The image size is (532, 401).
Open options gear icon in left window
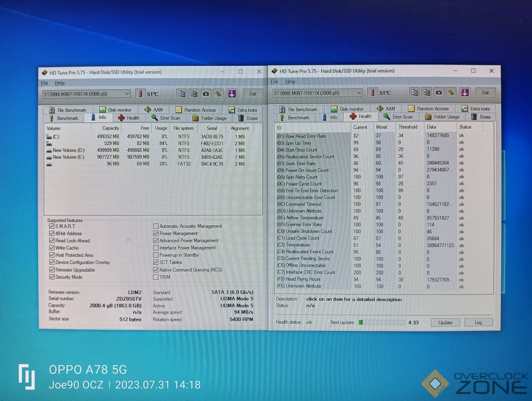pyautogui.click(x=218, y=94)
